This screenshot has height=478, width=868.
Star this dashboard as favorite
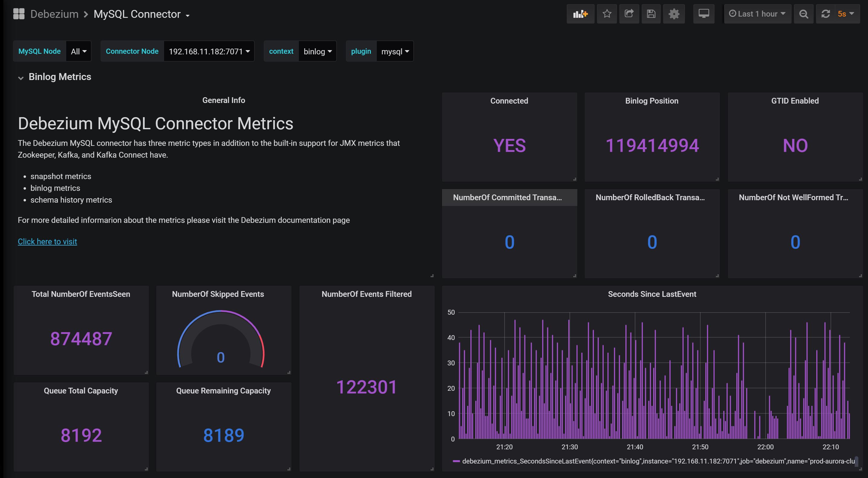pos(607,14)
